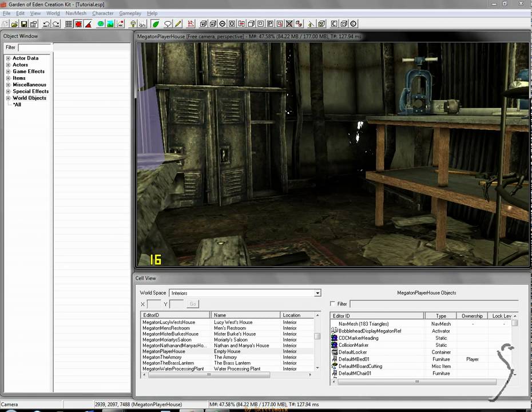532x412 pixels.
Task: Click the Redo arrow icon
Action: pyautogui.click(x=56, y=24)
